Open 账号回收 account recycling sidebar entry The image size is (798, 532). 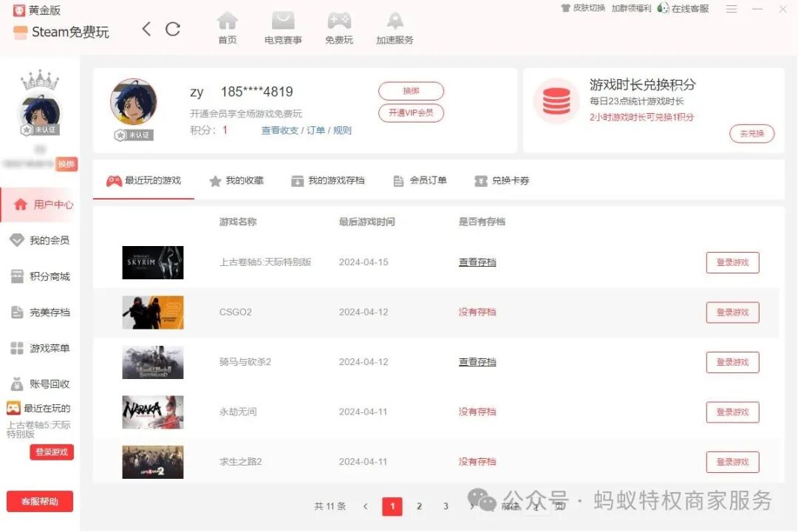tap(47, 383)
